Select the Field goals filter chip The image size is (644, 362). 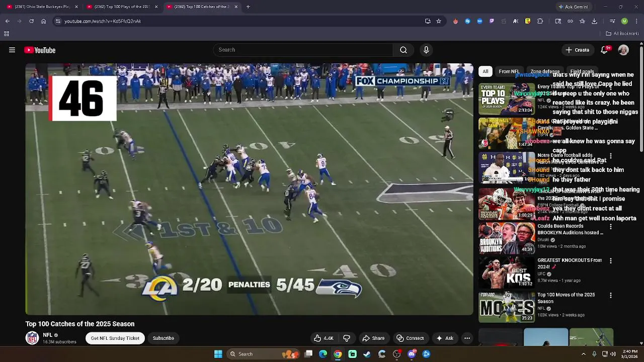tap(582, 71)
